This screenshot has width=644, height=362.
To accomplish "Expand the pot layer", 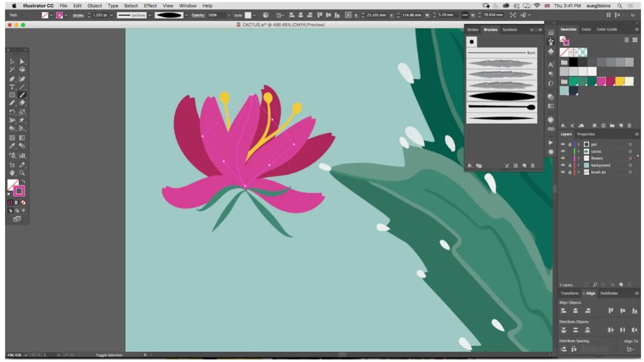I will click(x=579, y=144).
